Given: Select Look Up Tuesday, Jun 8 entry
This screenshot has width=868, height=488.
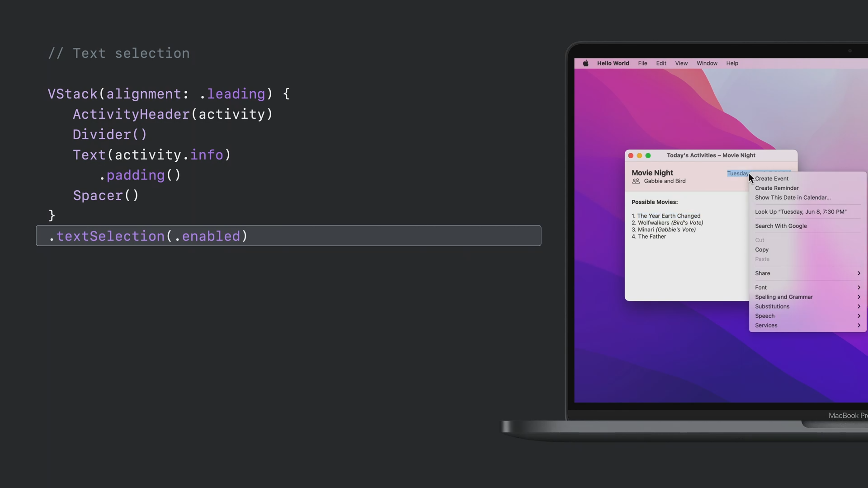Looking at the screenshot, I should pos(801,212).
